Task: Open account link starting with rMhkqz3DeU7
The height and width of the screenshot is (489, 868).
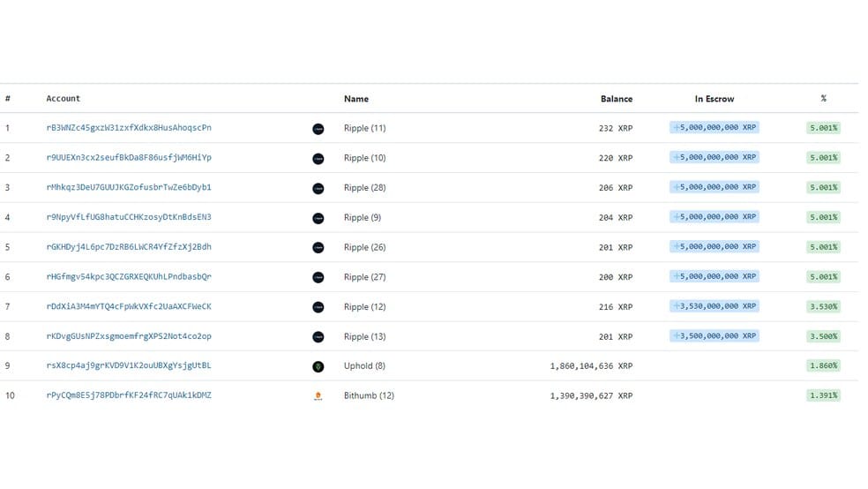Action: (x=129, y=188)
